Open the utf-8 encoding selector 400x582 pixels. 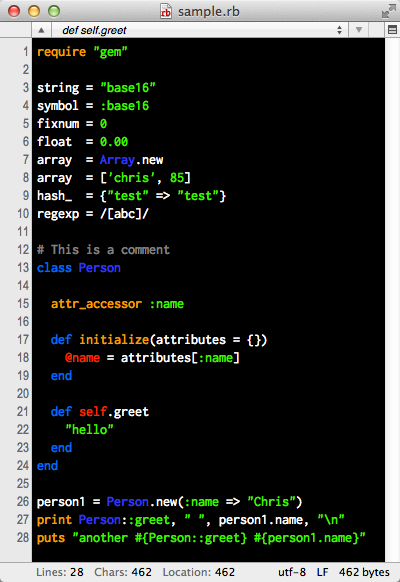point(292,572)
